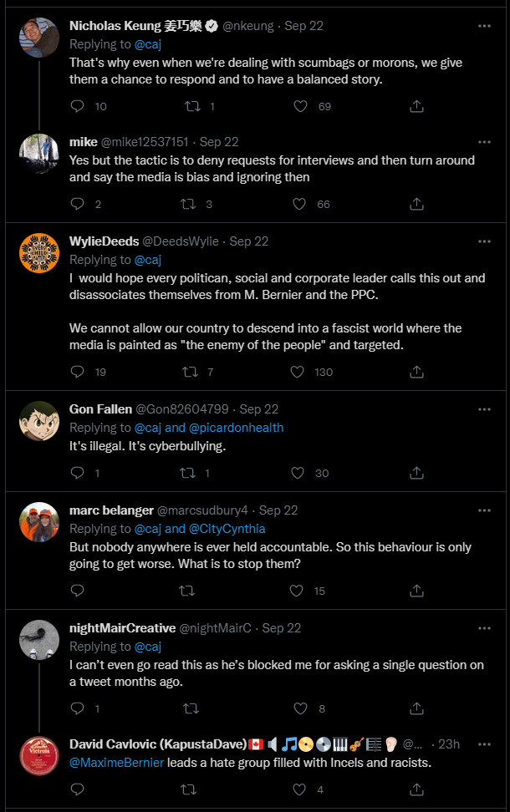Open more options on Nicholas Keung's tweet
The width and height of the screenshot is (510, 812).
484,26
